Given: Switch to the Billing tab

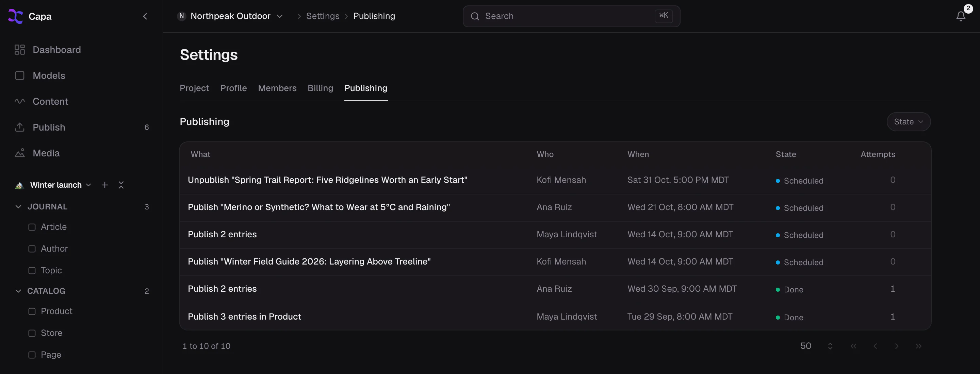Looking at the screenshot, I should pyautogui.click(x=320, y=88).
